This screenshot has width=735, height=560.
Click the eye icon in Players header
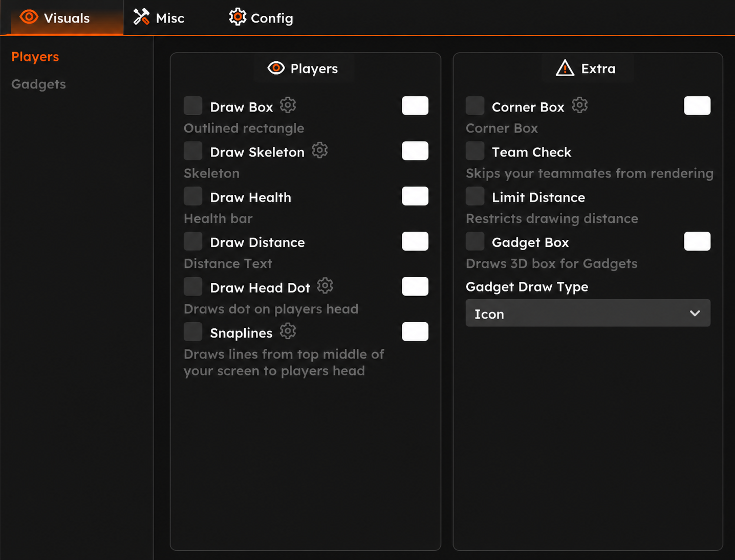(x=276, y=68)
